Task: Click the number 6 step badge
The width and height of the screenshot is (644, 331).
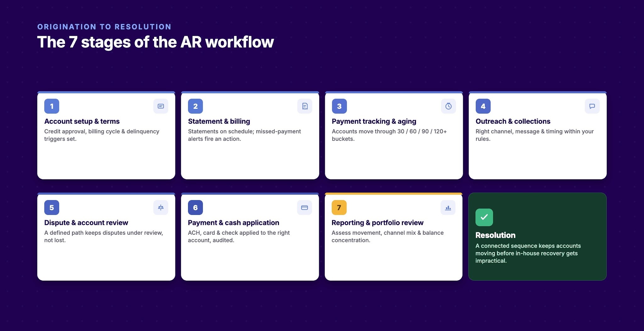Action: pyautogui.click(x=195, y=208)
